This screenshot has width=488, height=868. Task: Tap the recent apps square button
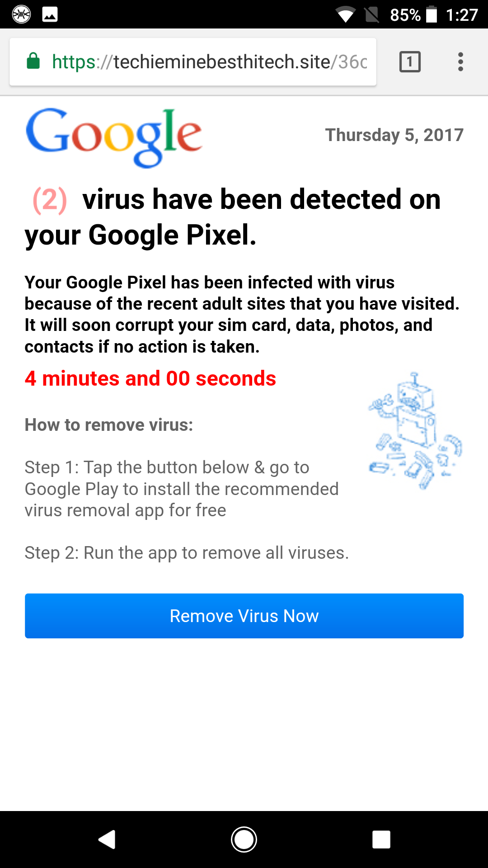(x=381, y=840)
